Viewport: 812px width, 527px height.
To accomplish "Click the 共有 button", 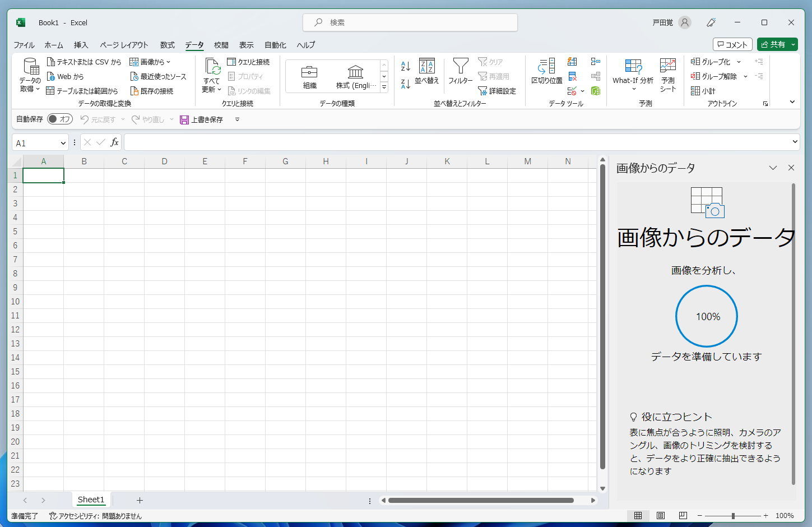I will 773,44.
